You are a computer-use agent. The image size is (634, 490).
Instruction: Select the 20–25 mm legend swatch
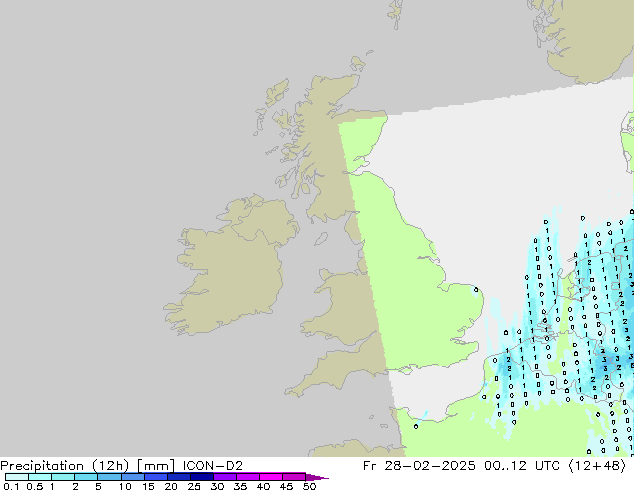[x=179, y=477]
